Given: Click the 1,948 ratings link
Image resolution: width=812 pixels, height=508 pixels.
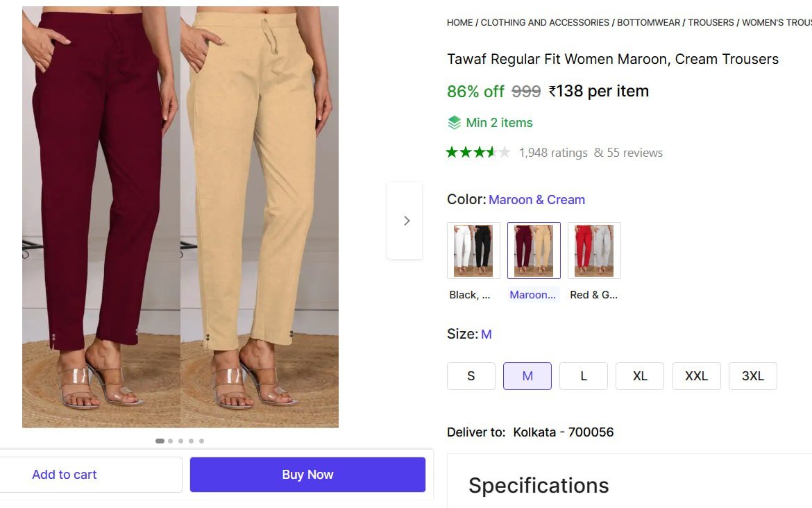Looking at the screenshot, I should point(553,152).
